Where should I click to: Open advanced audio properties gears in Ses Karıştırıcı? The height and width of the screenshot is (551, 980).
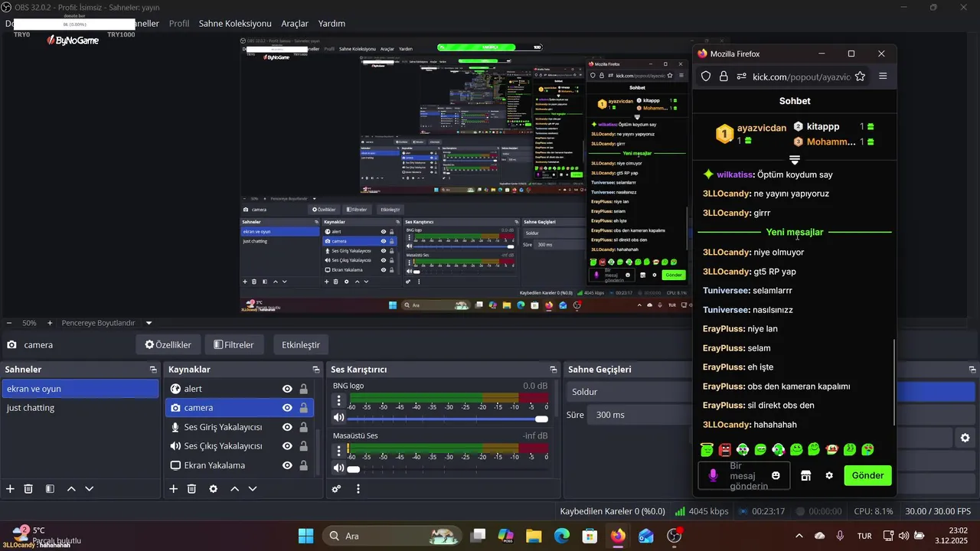point(337,488)
